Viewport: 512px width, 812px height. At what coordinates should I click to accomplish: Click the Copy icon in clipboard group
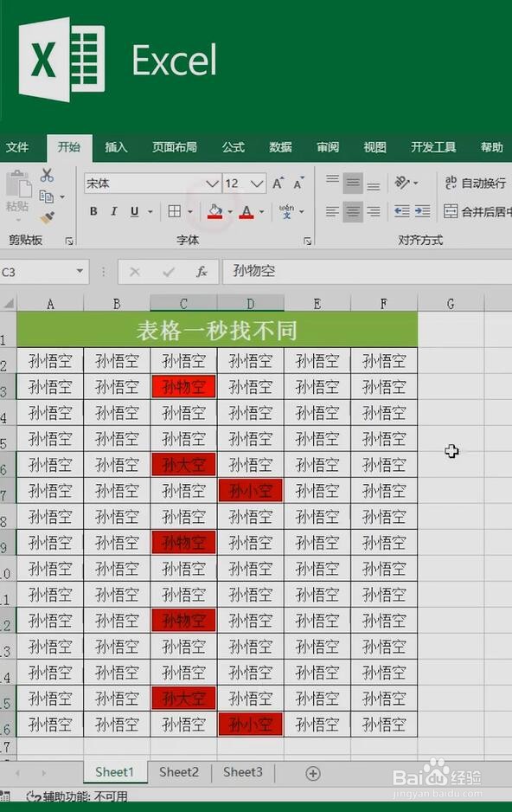47,197
